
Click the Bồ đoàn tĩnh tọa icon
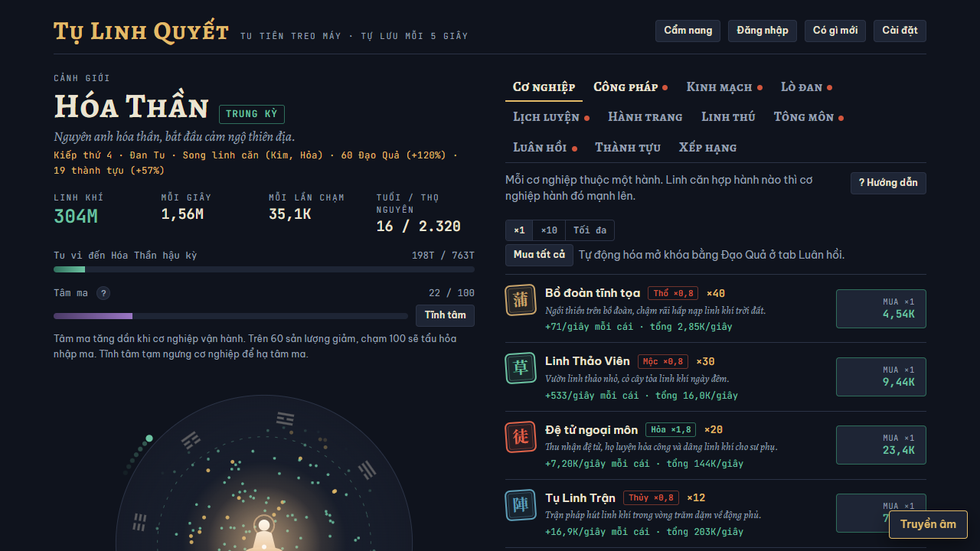coord(521,300)
